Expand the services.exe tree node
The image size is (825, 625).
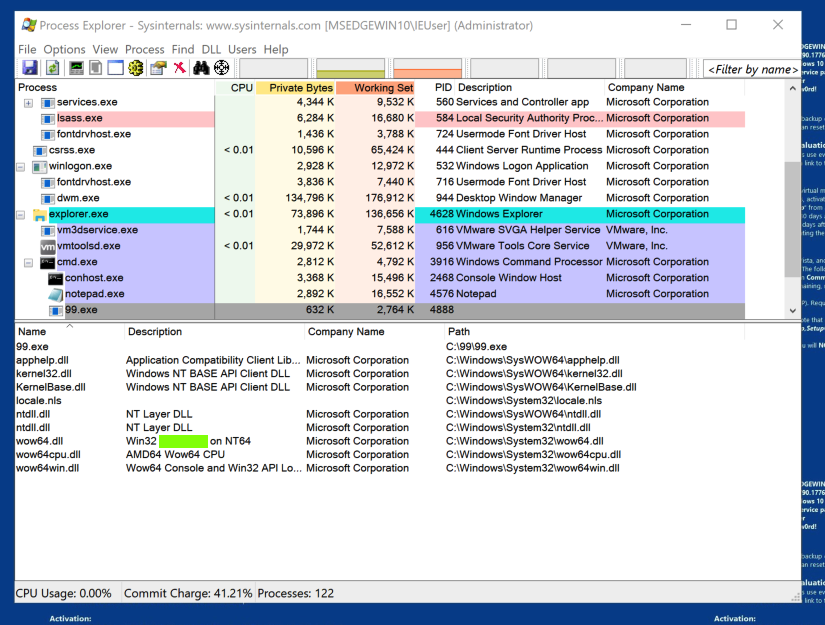(28, 102)
